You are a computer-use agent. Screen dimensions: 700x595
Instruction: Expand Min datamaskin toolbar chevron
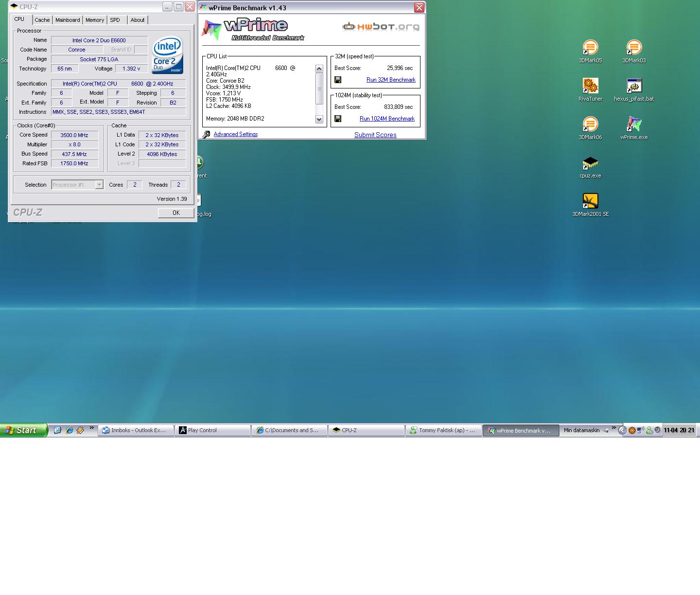click(613, 428)
